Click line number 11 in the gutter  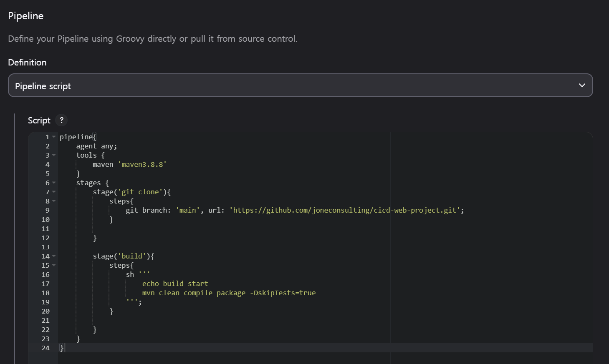tap(45, 228)
